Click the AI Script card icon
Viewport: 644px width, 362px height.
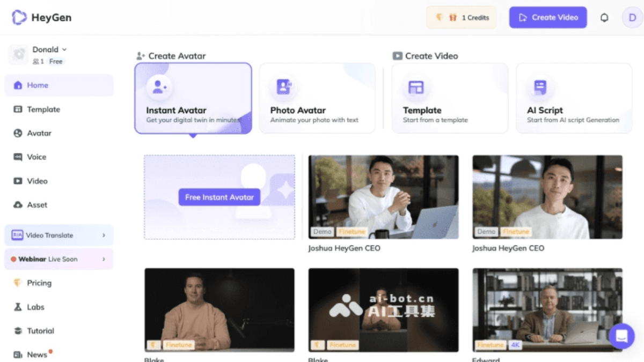pos(540,87)
